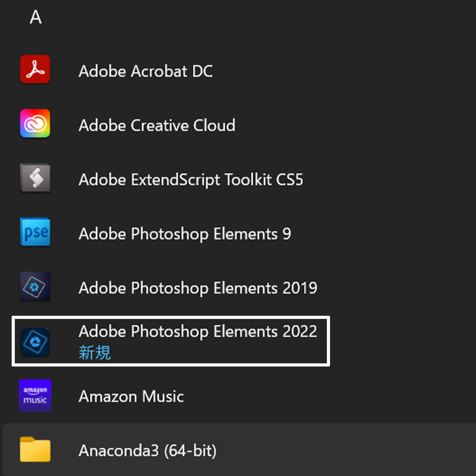Screen dimensions: 476x476
Task: Open the Amazon Music text entry
Action: pyautogui.click(x=131, y=397)
